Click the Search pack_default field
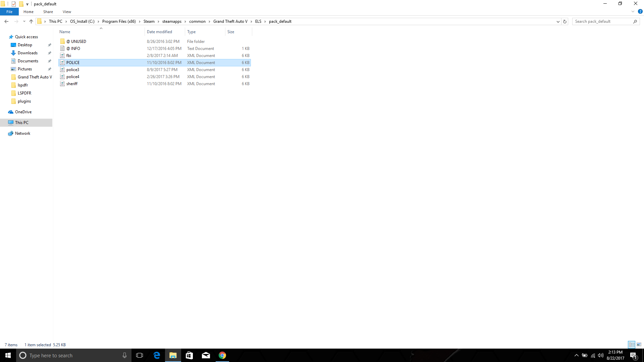The height and width of the screenshot is (362, 644). [602, 21]
